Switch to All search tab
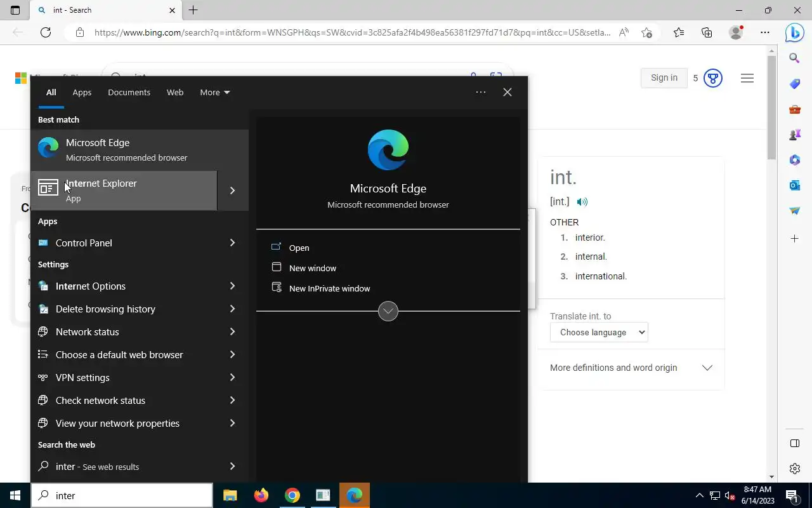Image resolution: width=812 pixels, height=508 pixels. click(51, 92)
